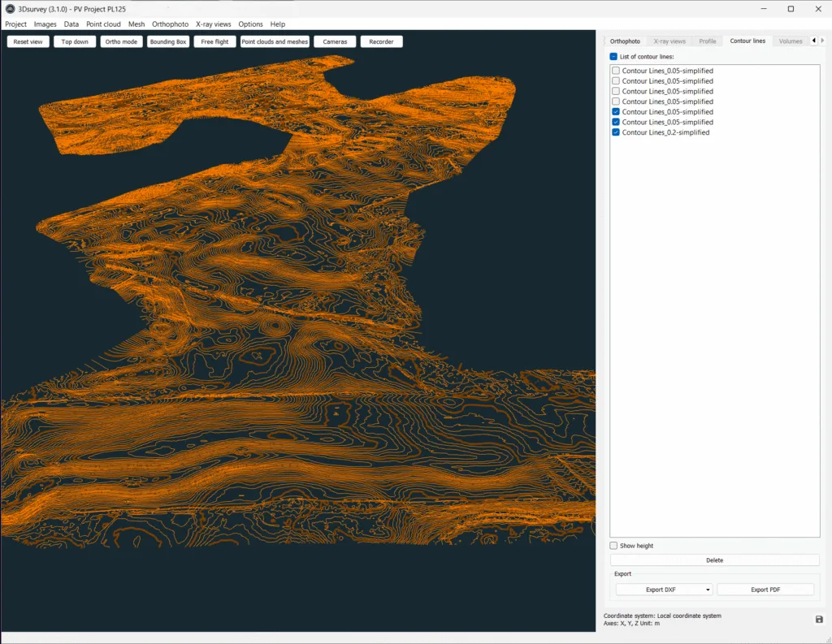Viewport: 832px width, 644px height.
Task: Switch to the Orthophoto panel tab
Action: coord(625,41)
